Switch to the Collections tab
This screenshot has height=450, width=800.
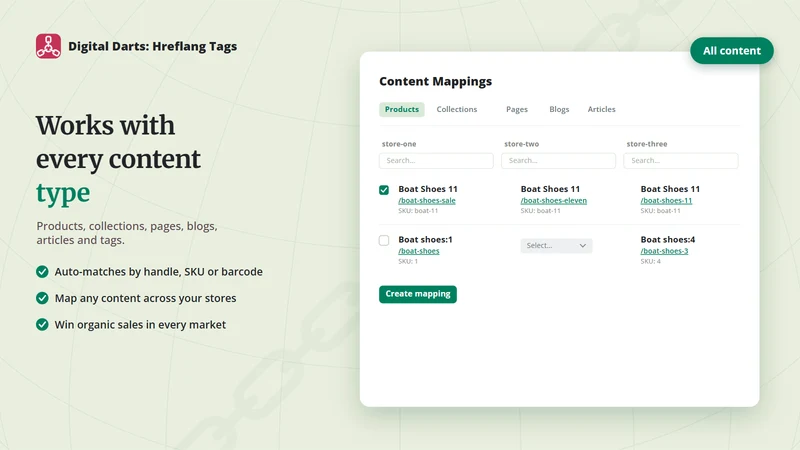[x=457, y=109]
